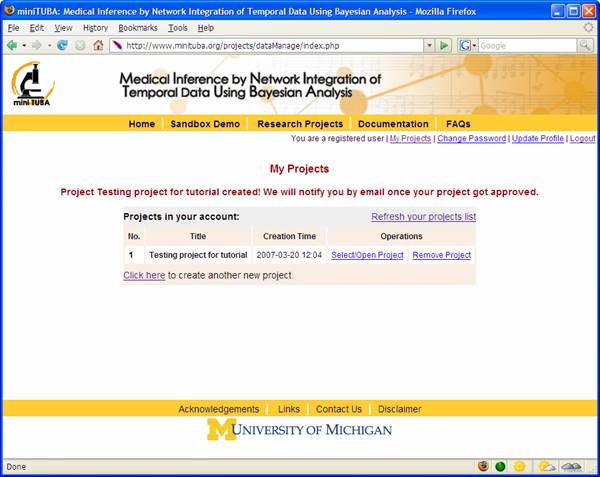Screen dimensions: 600x477
Task: Open the History menu
Action: click(x=96, y=28)
